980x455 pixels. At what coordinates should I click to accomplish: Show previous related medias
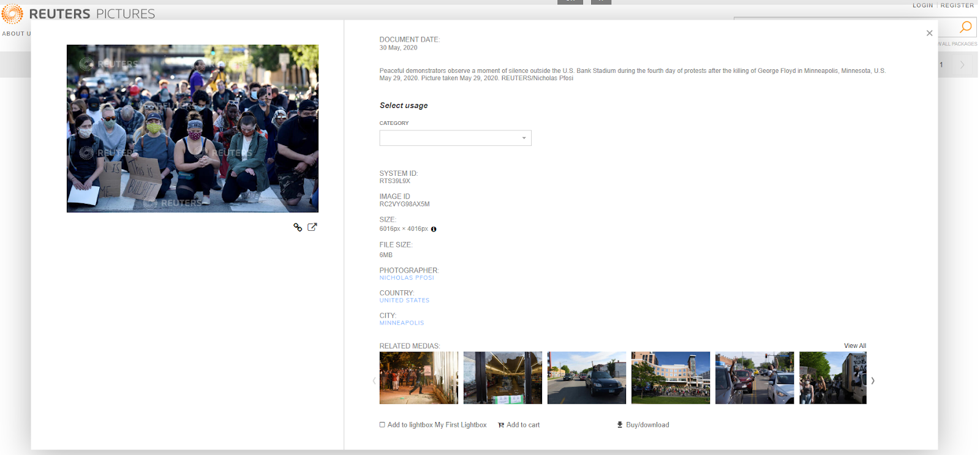[x=374, y=380]
